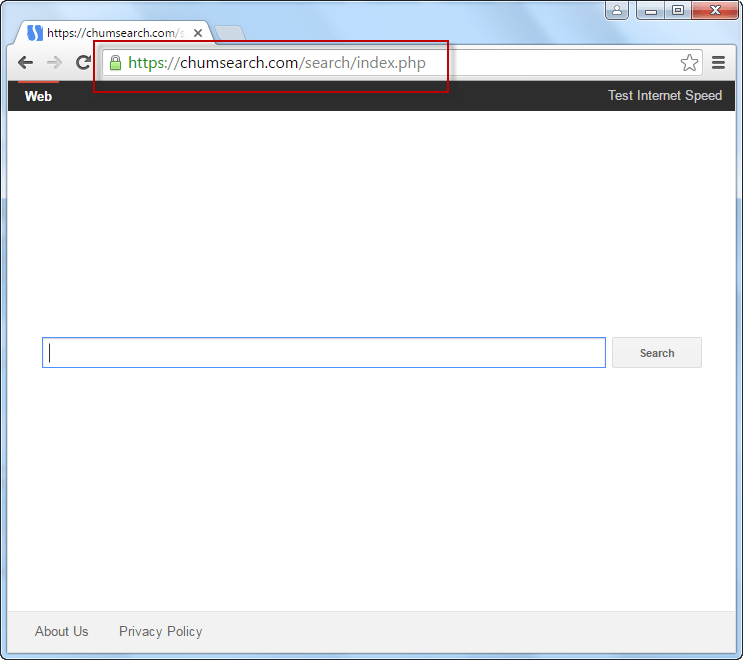Image resolution: width=743 pixels, height=660 pixels.
Task: Select the Web navigation item
Action: click(38, 96)
